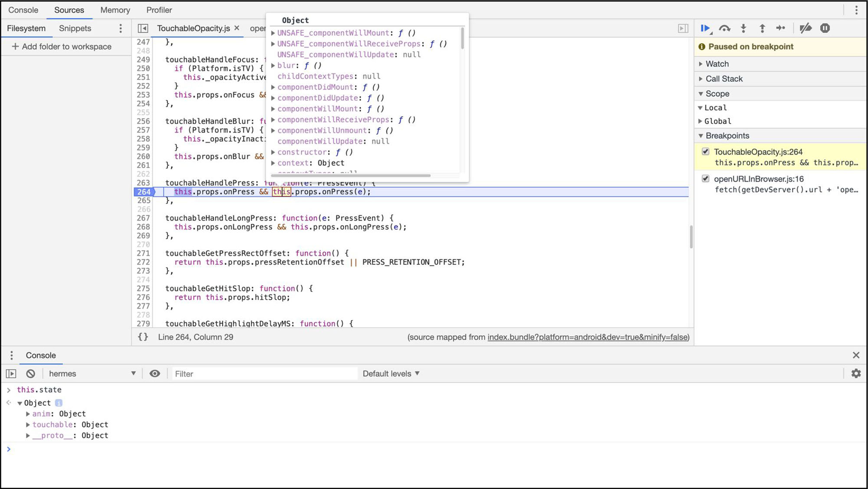The width and height of the screenshot is (868, 489).
Task: Click the Default levels filter dropdown
Action: coord(391,373)
